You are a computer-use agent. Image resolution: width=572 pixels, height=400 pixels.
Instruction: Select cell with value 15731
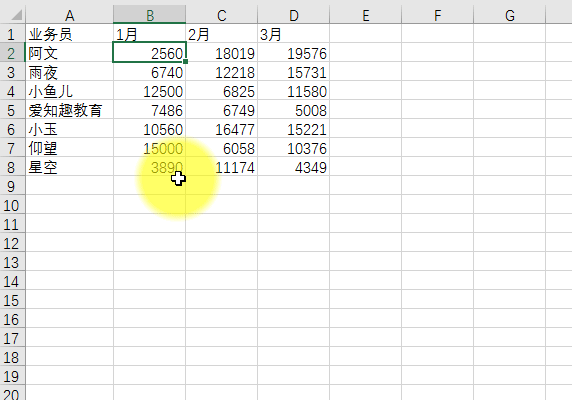[x=293, y=73]
